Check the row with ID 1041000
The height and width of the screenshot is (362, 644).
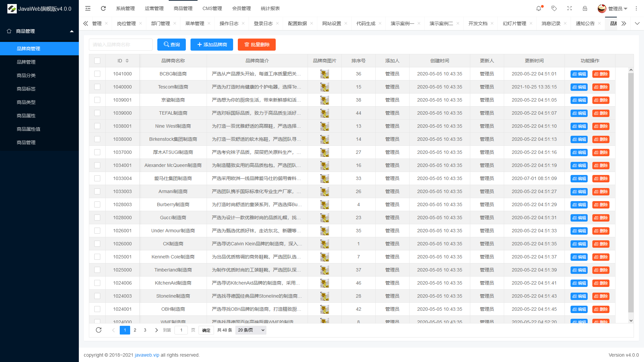pos(97,74)
